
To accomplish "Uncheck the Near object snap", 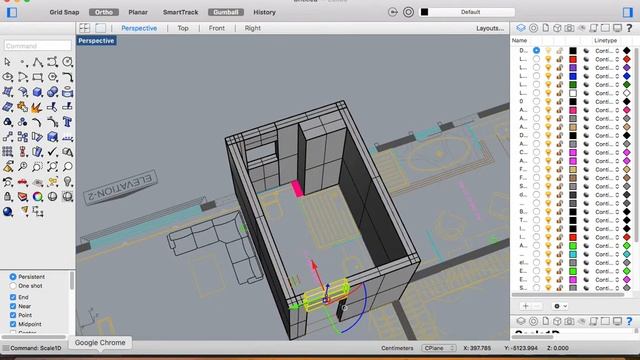I will [x=13, y=306].
